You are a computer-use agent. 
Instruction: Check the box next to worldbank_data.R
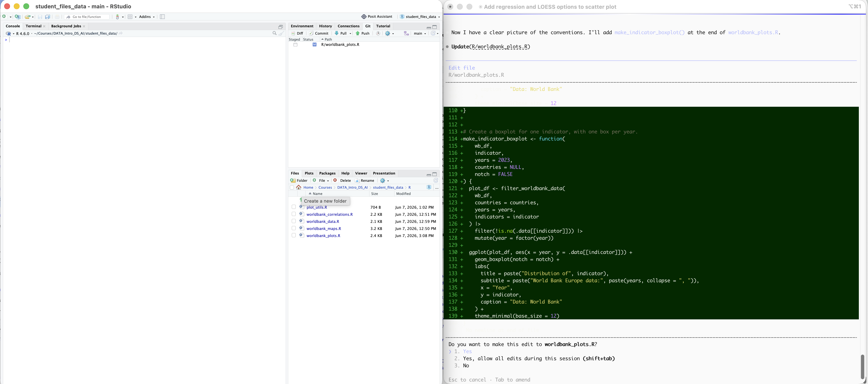[x=293, y=221]
